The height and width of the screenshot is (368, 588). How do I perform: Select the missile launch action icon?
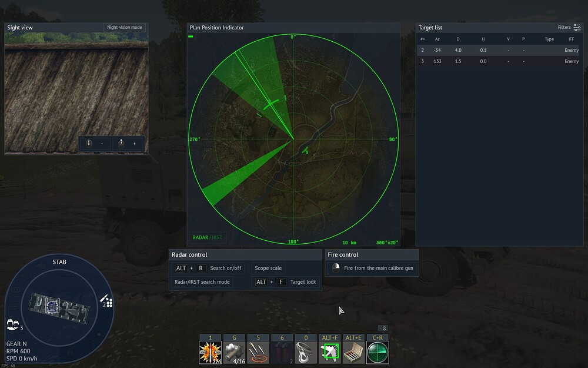[210, 353]
